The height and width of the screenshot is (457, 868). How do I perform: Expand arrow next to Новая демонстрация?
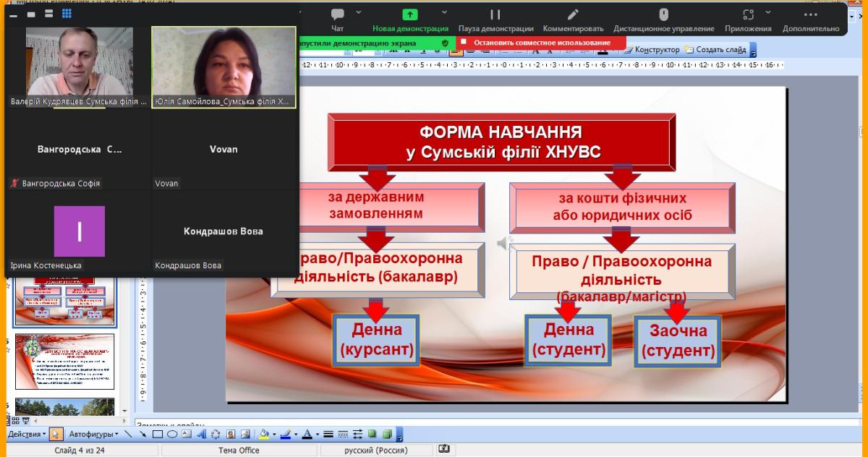444,13
